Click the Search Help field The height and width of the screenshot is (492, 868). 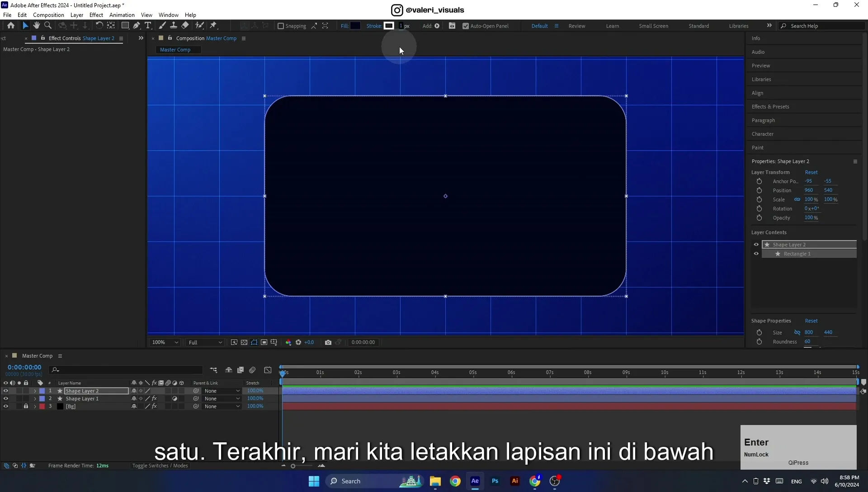click(x=822, y=26)
